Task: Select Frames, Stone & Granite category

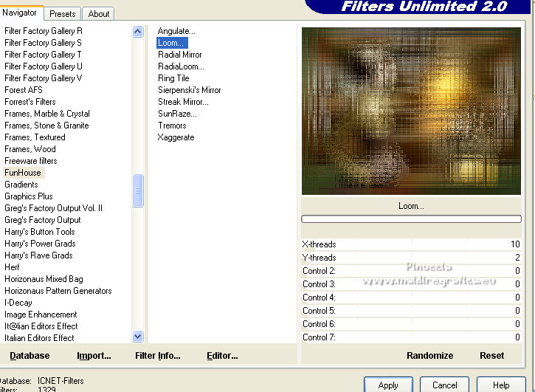Action: click(x=46, y=125)
